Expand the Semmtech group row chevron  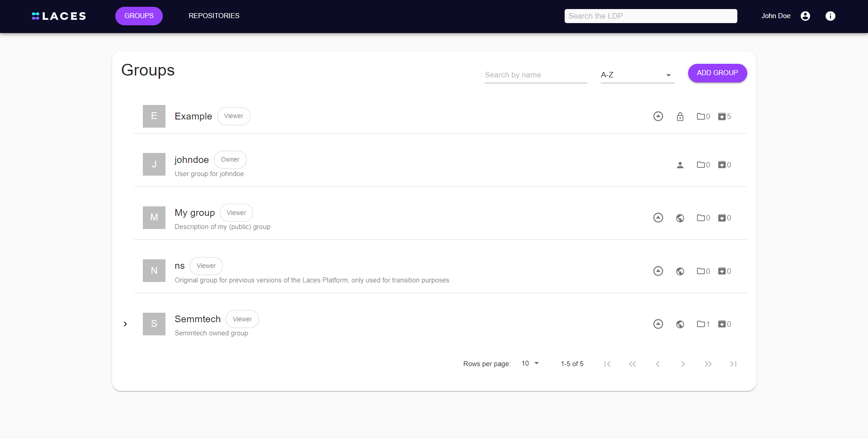coord(125,324)
